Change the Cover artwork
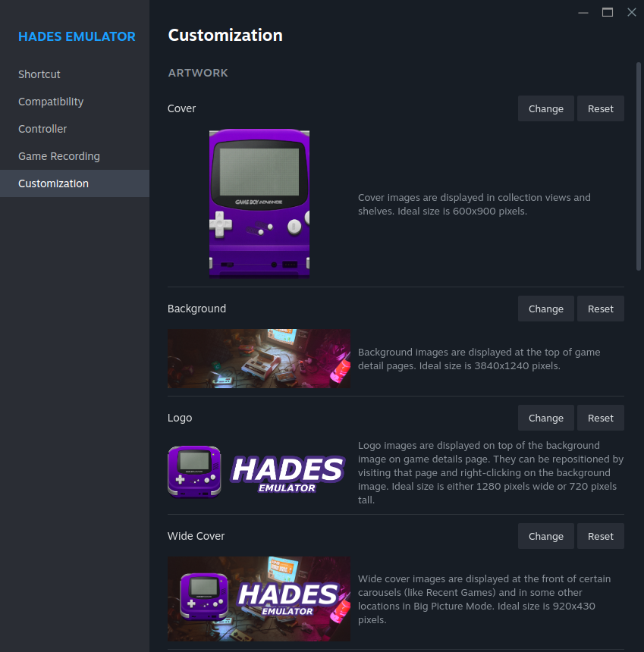The image size is (644, 652). (545, 108)
